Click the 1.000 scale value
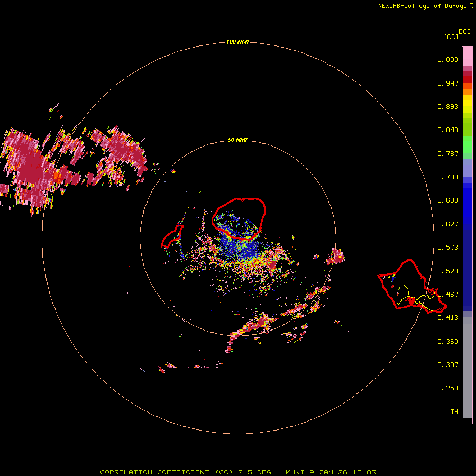Image resolution: width=476 pixels, height=476 pixels. click(x=448, y=60)
